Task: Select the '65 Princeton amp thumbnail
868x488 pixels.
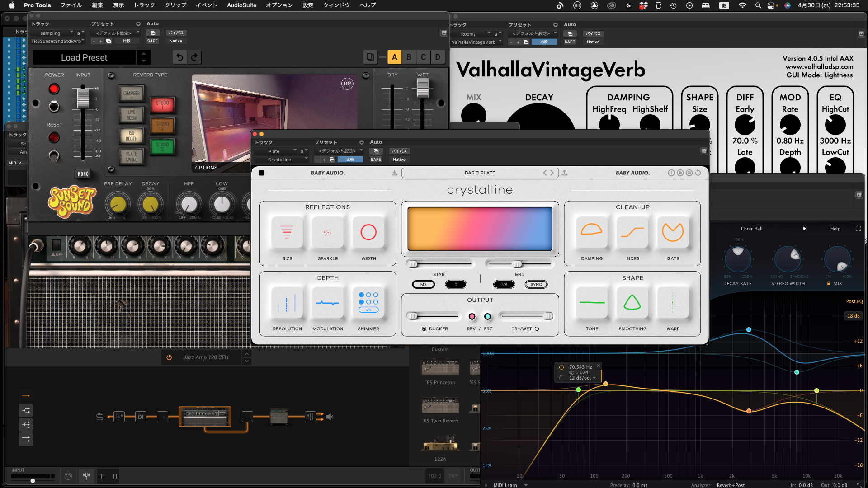Action: pos(440,367)
